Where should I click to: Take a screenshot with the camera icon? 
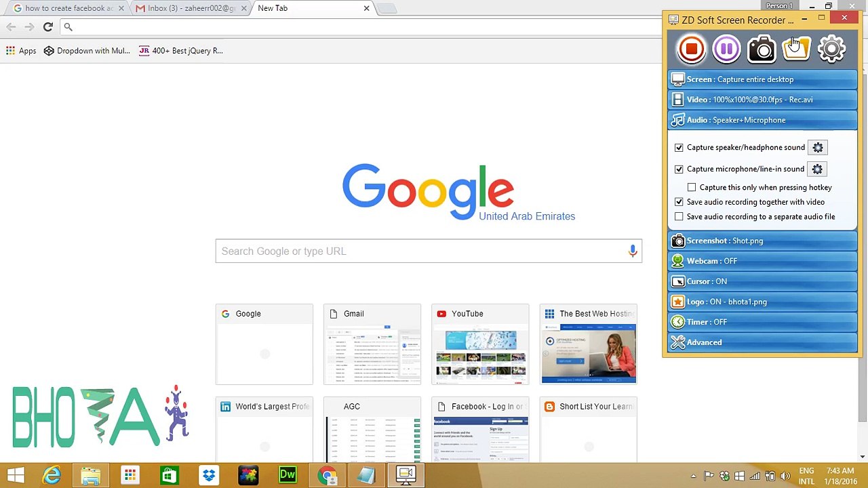(762, 49)
